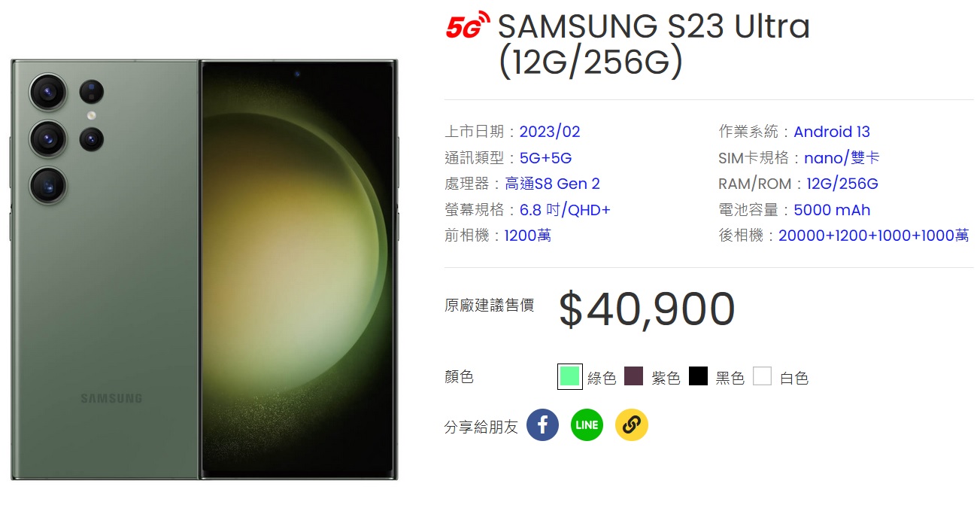Image resolution: width=980 pixels, height=505 pixels.
Task: Copy the page link with the yellow chain icon
Action: 632,424
